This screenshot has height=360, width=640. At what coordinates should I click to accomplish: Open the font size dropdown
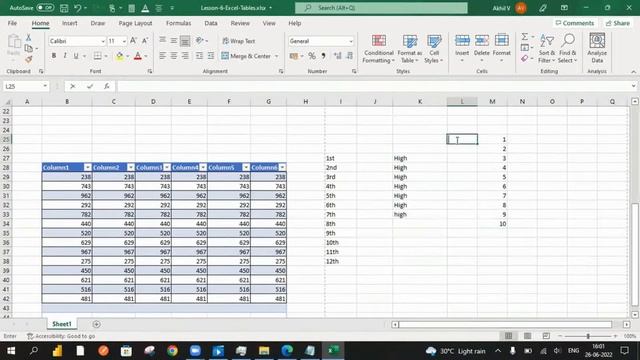[124, 41]
